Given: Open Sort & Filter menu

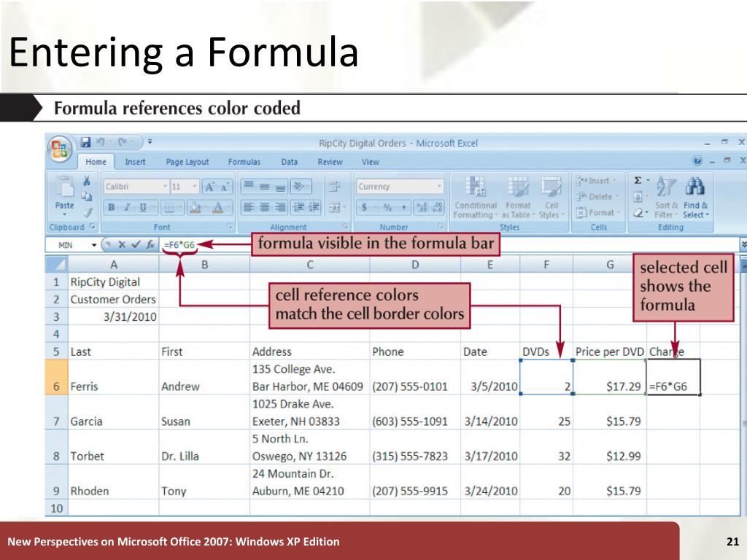Looking at the screenshot, I should 666,197.
